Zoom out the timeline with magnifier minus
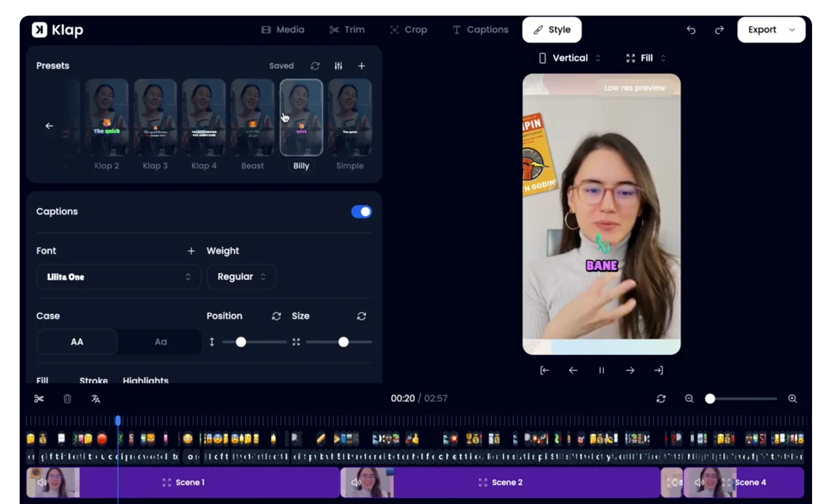 pyautogui.click(x=689, y=399)
